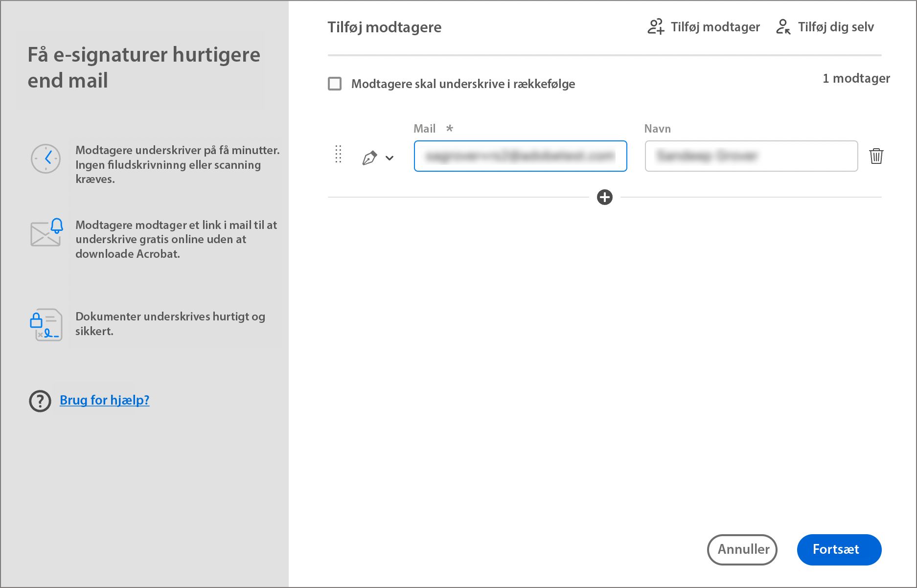917x588 pixels.
Task: Open the "Brug for hjælp?" link
Action: [104, 400]
